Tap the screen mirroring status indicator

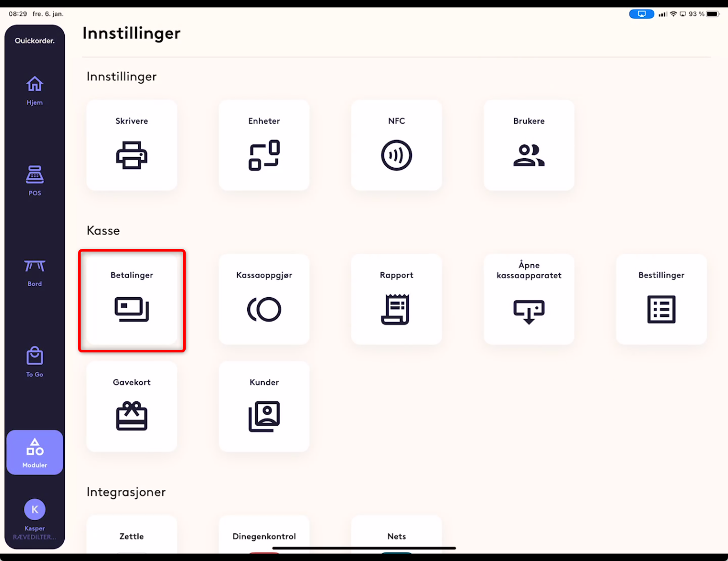coord(642,14)
